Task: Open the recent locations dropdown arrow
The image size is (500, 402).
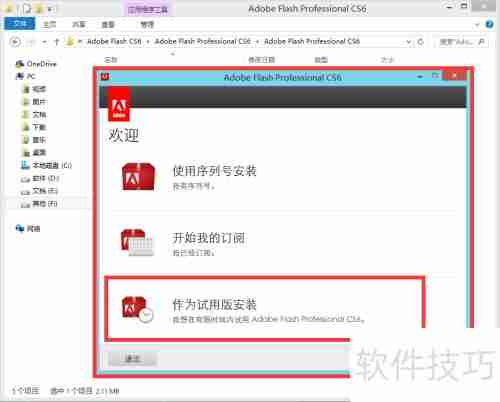Action: coord(44,42)
